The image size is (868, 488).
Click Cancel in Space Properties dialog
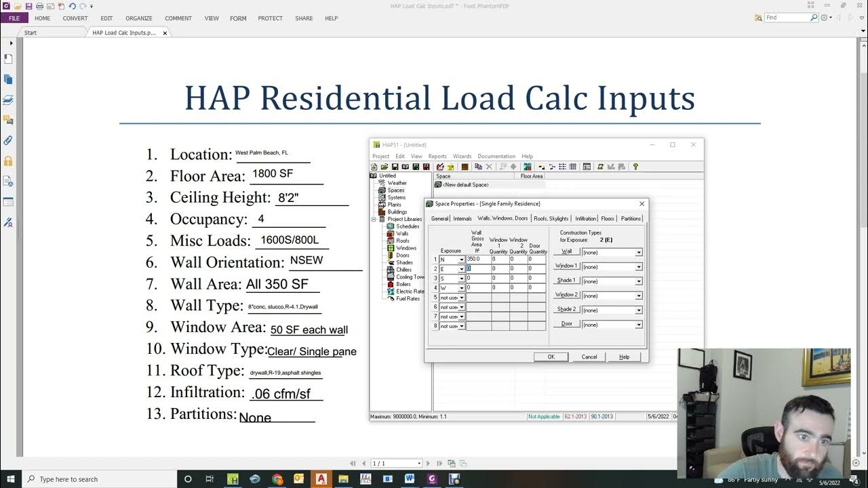click(x=589, y=357)
